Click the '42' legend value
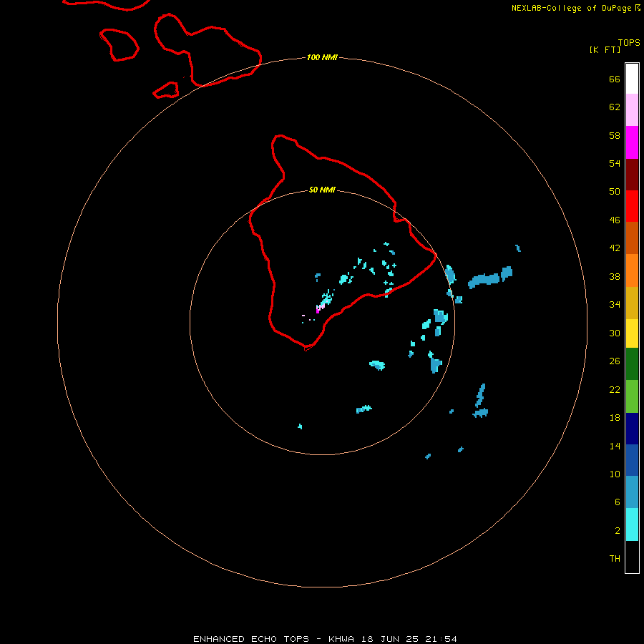This screenshot has height=644, width=644. click(615, 248)
